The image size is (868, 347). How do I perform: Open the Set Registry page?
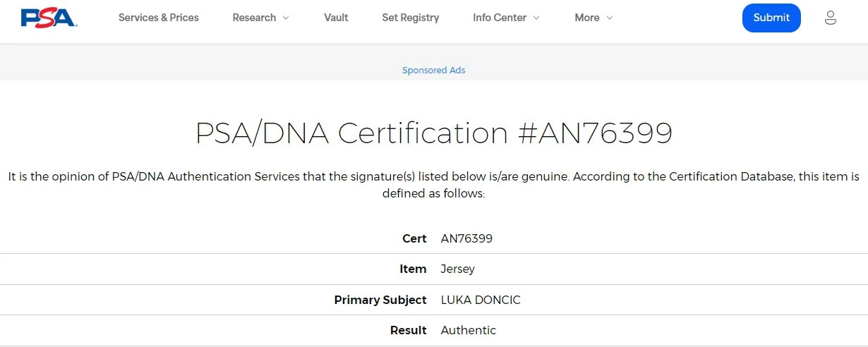[x=411, y=18]
